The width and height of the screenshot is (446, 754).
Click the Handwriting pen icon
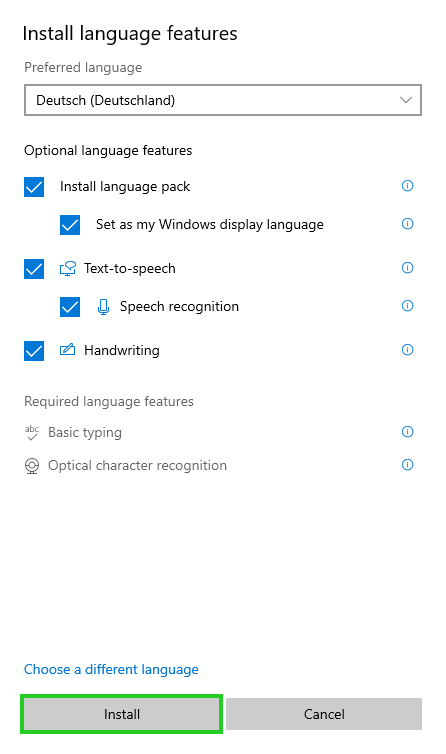point(67,350)
